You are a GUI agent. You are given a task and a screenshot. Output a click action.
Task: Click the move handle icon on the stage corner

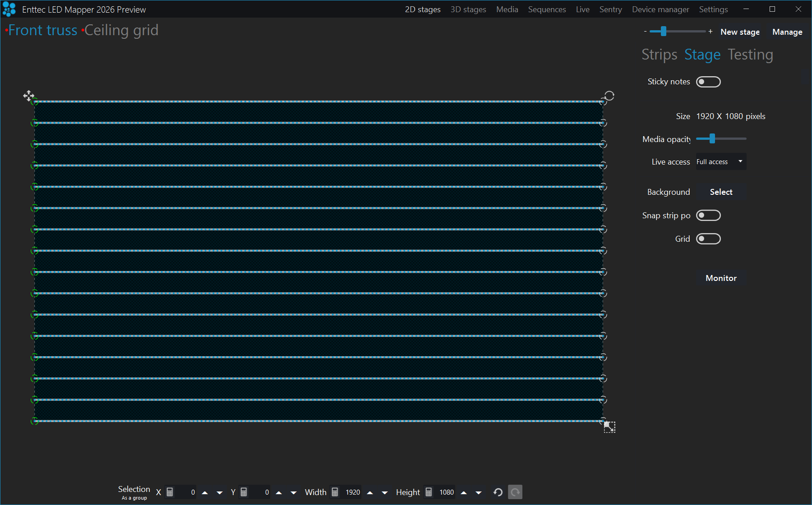click(29, 96)
